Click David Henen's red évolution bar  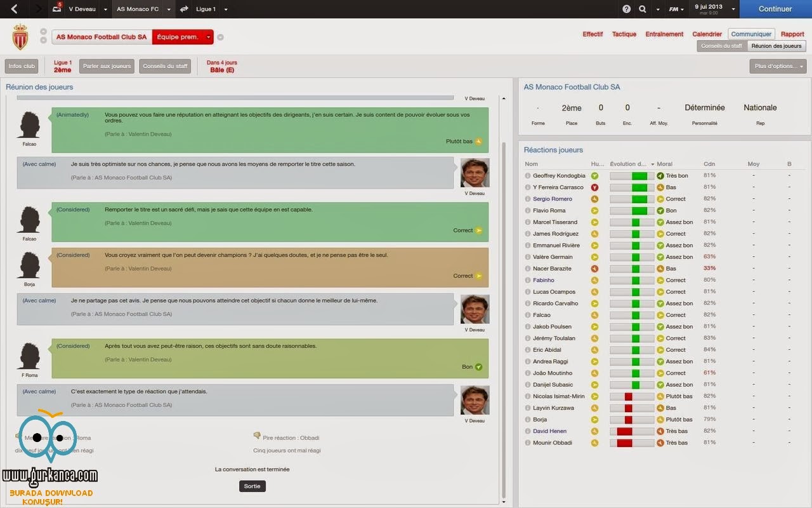coord(631,431)
